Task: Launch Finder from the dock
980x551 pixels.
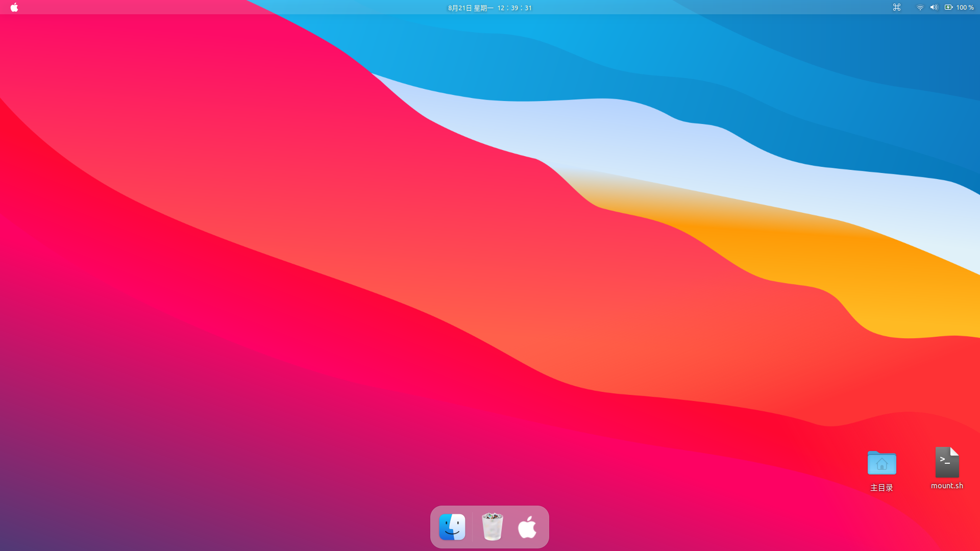Action: (x=452, y=527)
